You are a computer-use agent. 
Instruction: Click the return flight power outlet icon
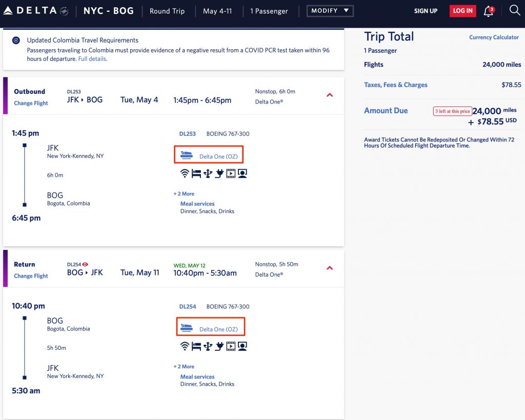click(219, 347)
